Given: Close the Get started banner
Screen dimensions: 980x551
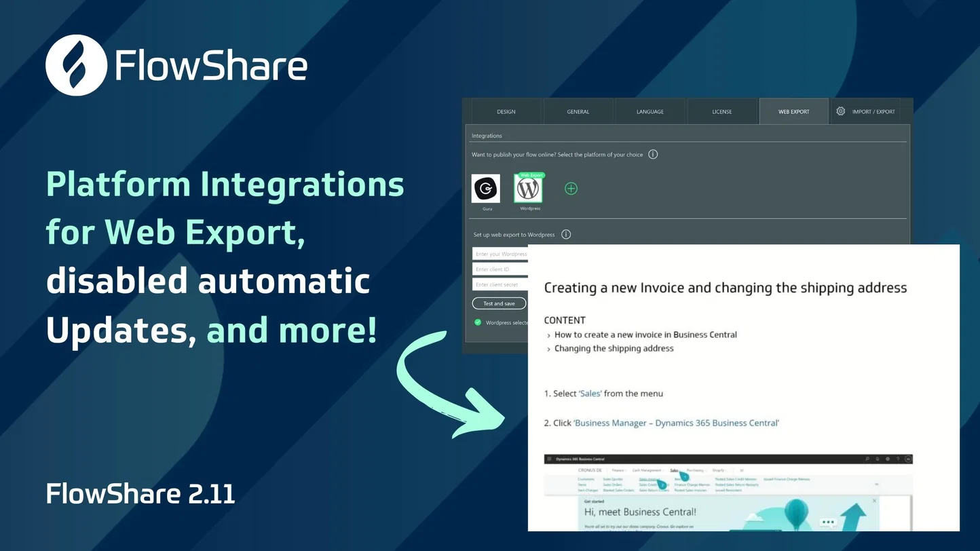Looking at the screenshot, I should click(874, 501).
